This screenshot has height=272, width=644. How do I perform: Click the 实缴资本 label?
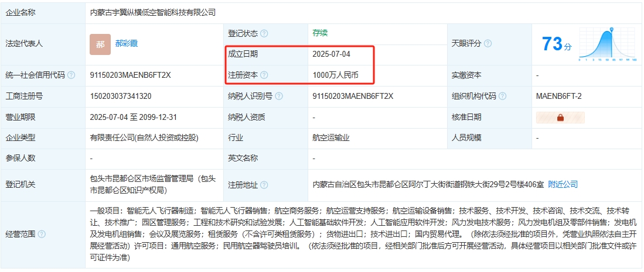pos(466,75)
